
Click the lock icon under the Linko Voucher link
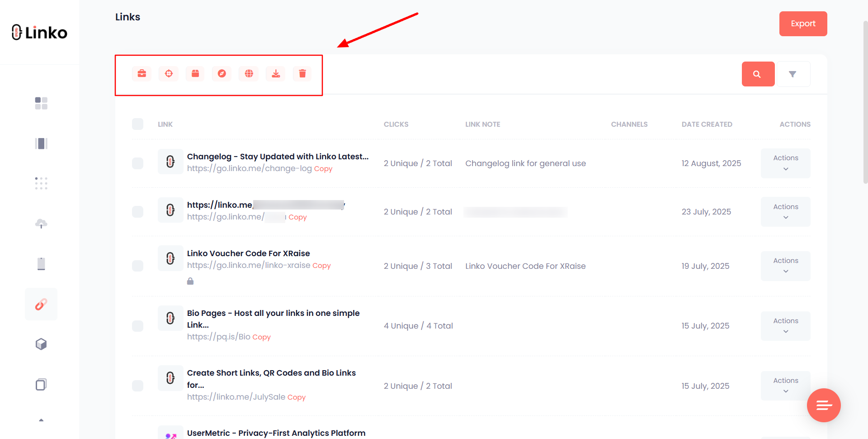[x=190, y=281]
